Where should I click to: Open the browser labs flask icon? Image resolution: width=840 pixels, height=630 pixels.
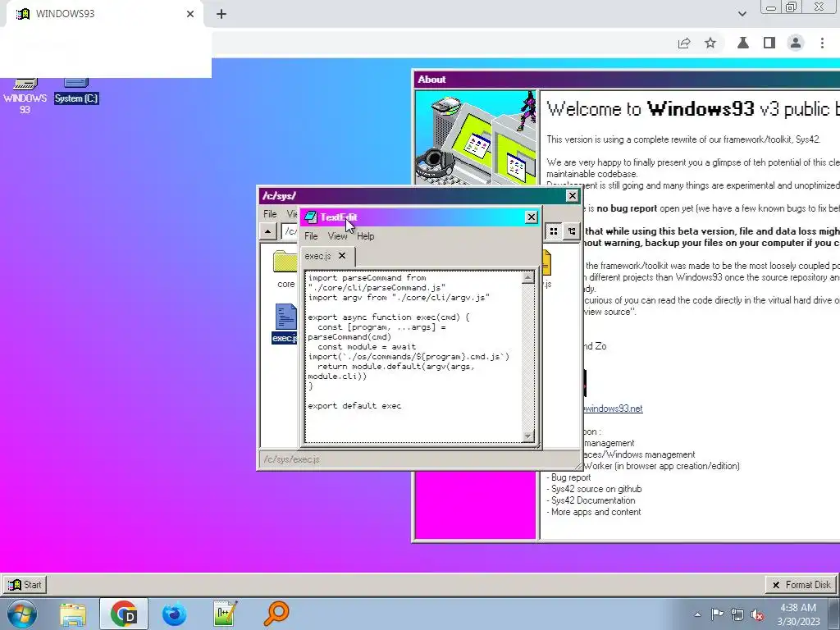point(743,43)
